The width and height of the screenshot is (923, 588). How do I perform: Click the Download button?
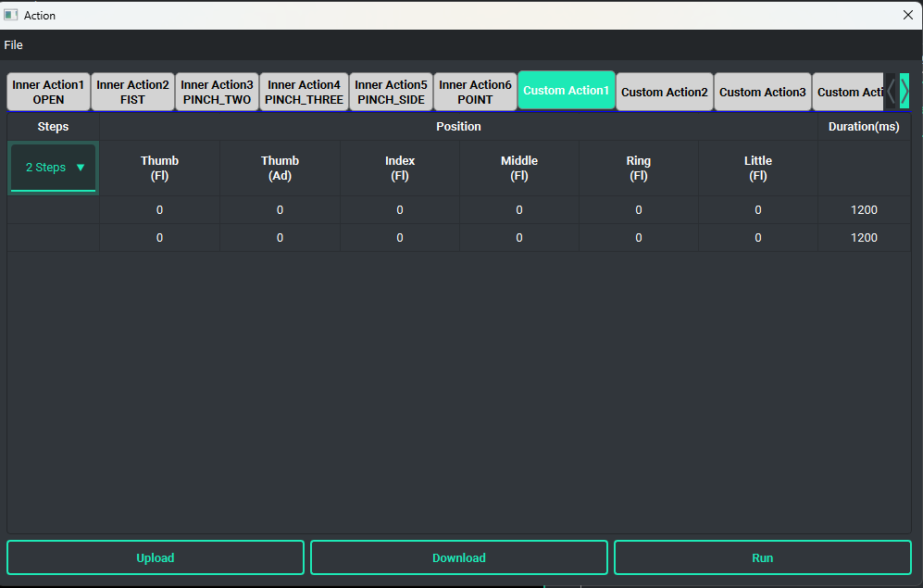coord(458,557)
